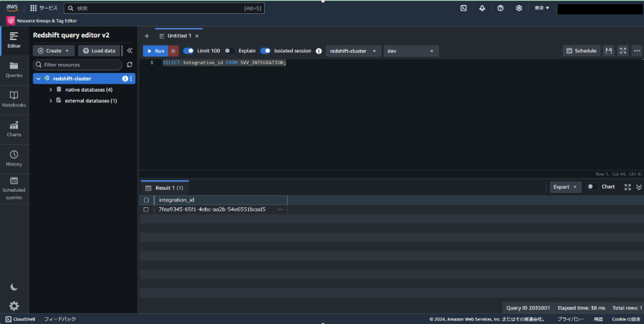Toggle the Explain switch
The height and width of the screenshot is (324, 644).
(x=229, y=51)
